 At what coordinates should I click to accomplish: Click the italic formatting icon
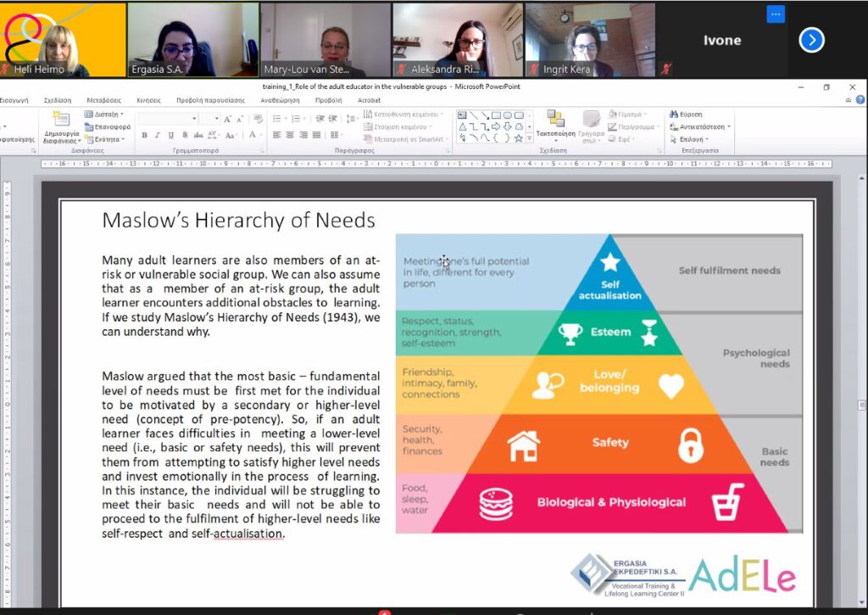[x=158, y=136]
